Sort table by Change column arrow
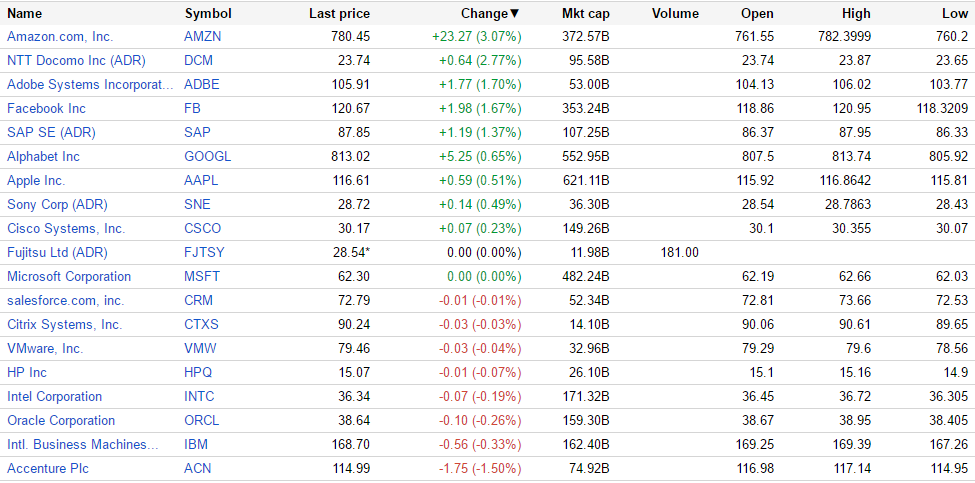Image resolution: width=975 pixels, height=483 pixels. click(515, 14)
